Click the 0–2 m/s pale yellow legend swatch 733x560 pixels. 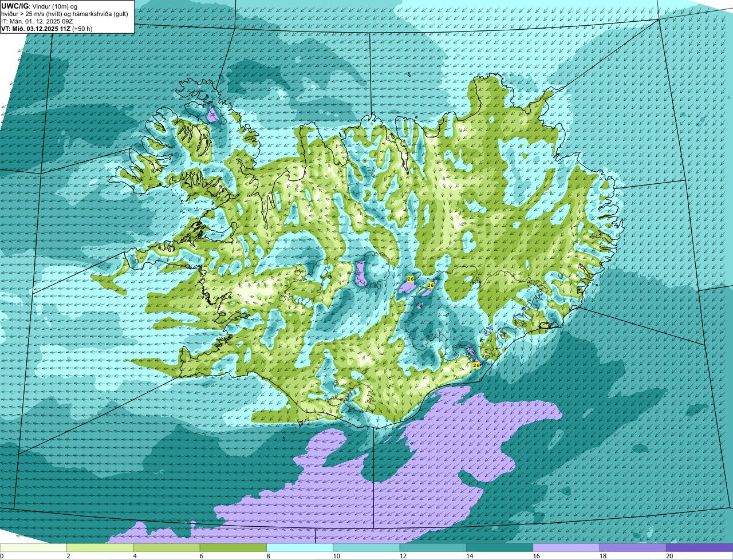(x=33, y=548)
